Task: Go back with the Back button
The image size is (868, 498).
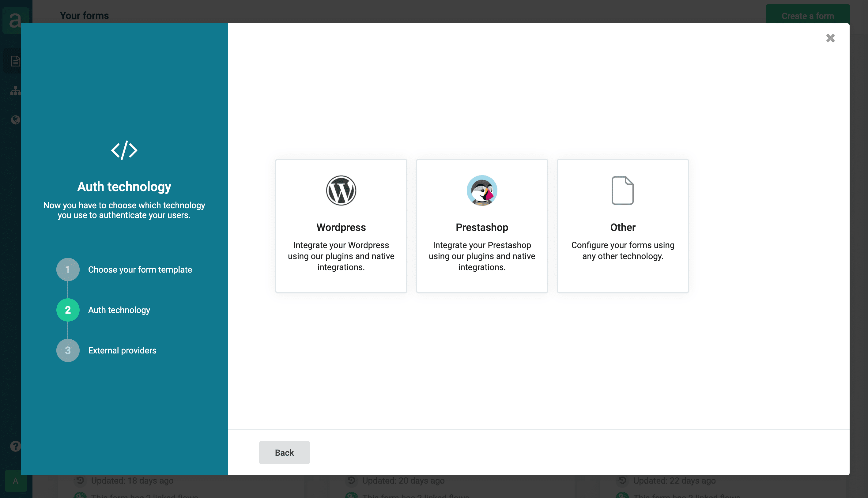Action: tap(284, 452)
